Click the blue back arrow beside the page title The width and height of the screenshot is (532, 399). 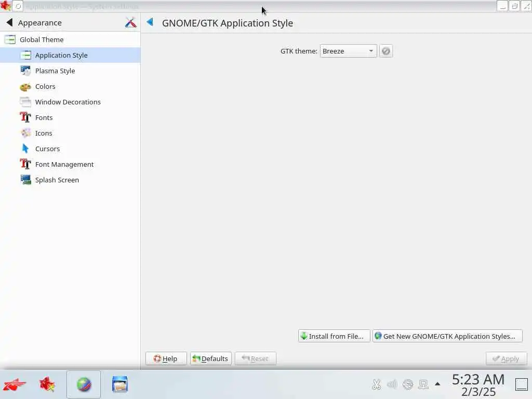(150, 22)
